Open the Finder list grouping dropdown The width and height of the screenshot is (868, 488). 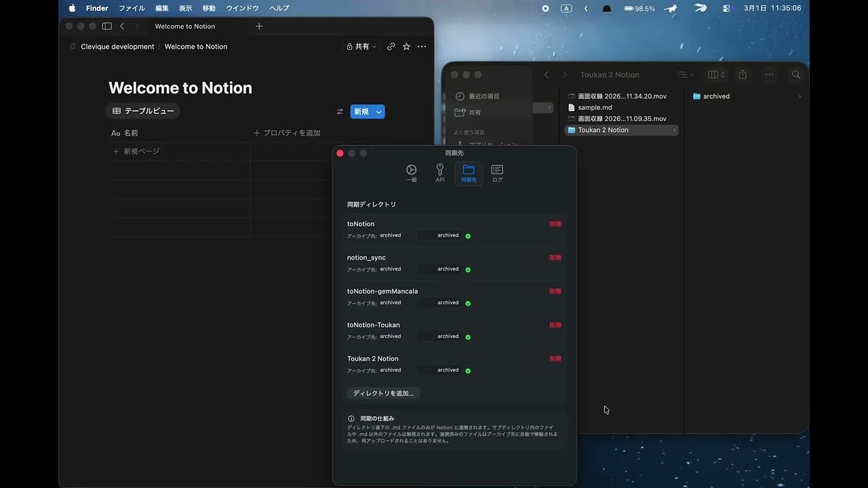point(685,75)
